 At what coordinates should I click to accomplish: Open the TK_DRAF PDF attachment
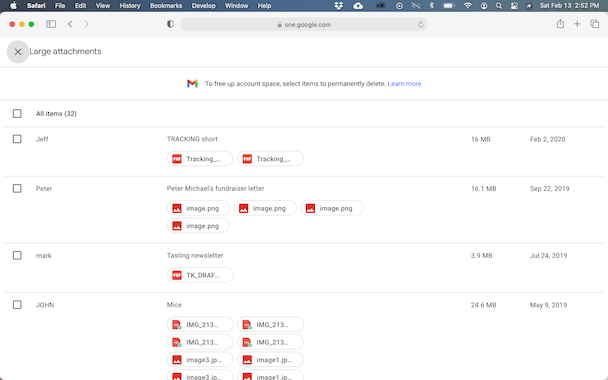(200, 275)
